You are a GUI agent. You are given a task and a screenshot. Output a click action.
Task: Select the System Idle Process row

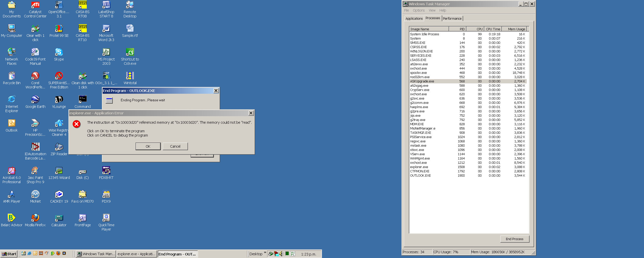click(x=468, y=34)
